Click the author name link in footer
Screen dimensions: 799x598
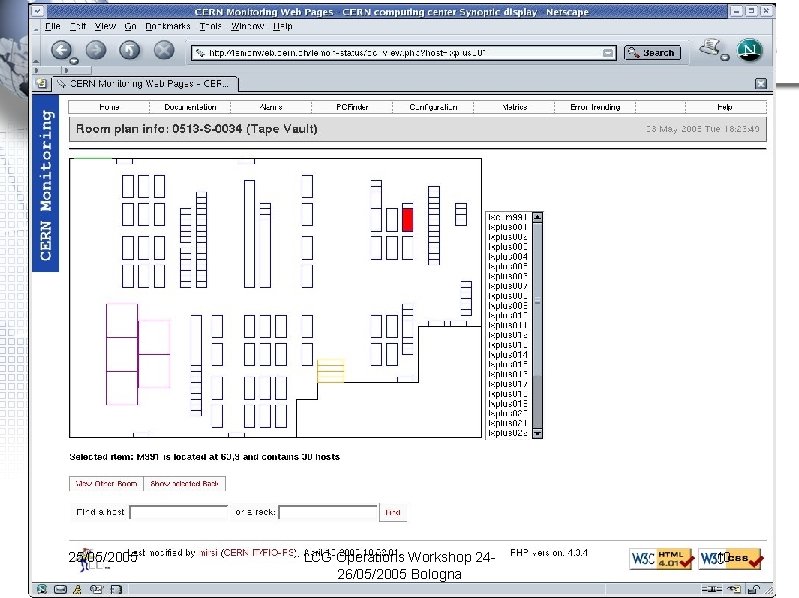click(x=209, y=553)
